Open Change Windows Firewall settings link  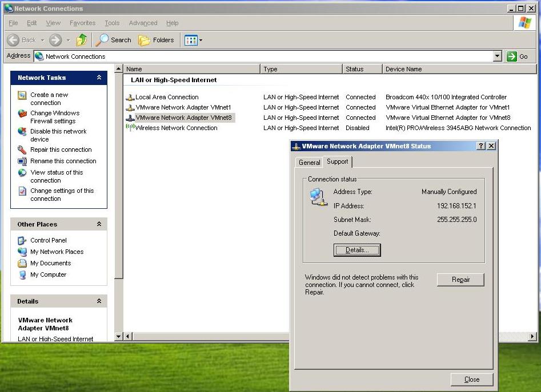pos(55,117)
